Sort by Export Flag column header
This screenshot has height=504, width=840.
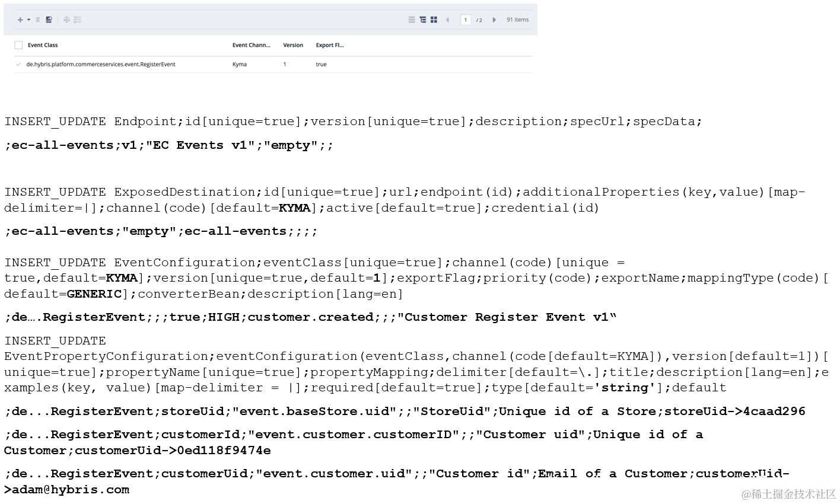point(330,45)
